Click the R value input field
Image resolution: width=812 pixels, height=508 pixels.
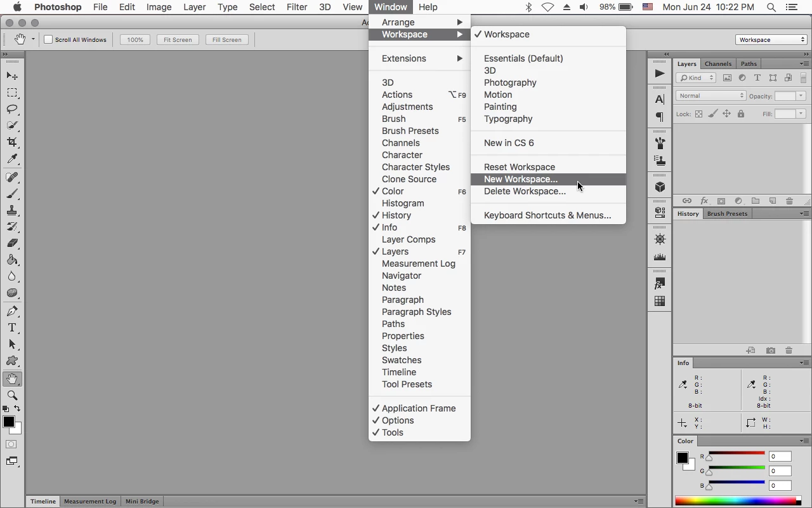tap(780, 457)
